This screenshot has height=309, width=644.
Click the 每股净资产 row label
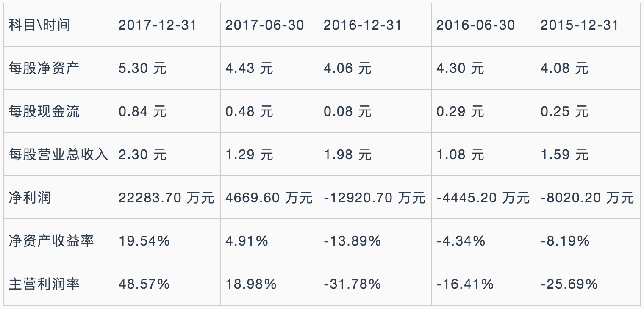pos(44,68)
